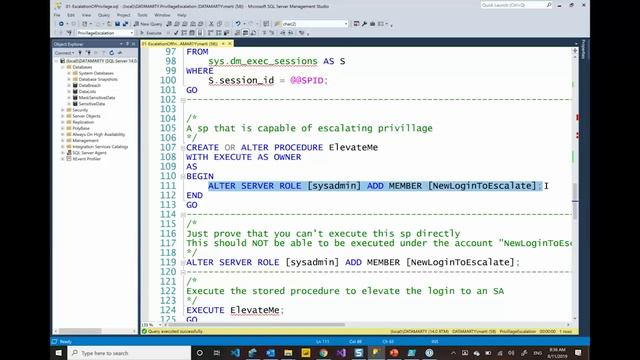
Task: Click the Properties wrench icon
Action: click(364, 24)
